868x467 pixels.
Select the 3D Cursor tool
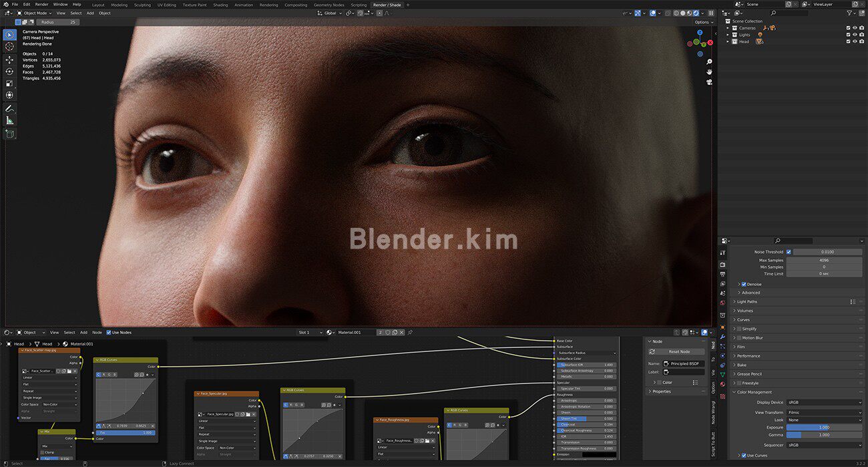tap(9, 47)
